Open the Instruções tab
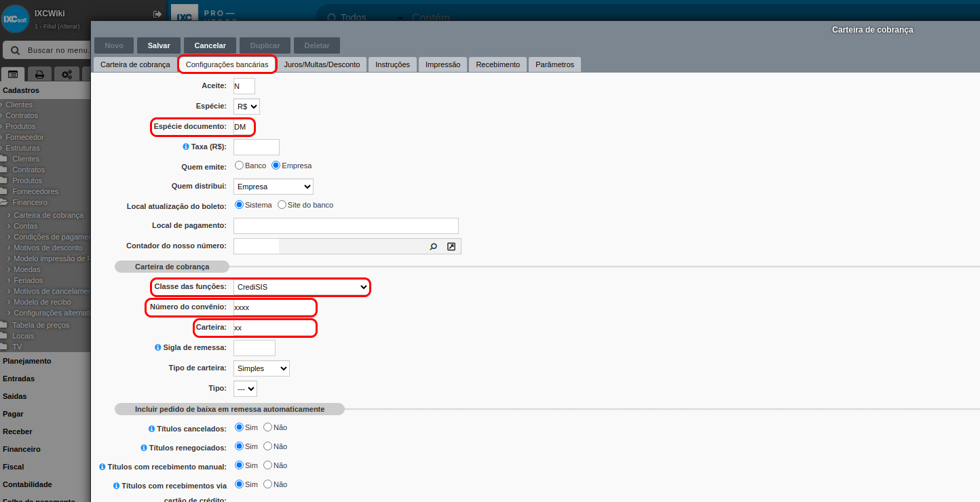980x502 pixels. pos(392,64)
